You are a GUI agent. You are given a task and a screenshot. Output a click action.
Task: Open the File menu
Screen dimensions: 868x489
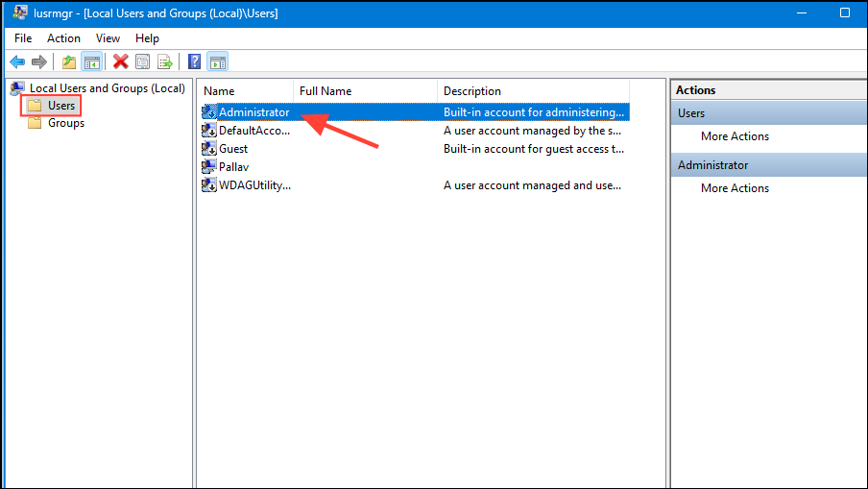pos(23,38)
